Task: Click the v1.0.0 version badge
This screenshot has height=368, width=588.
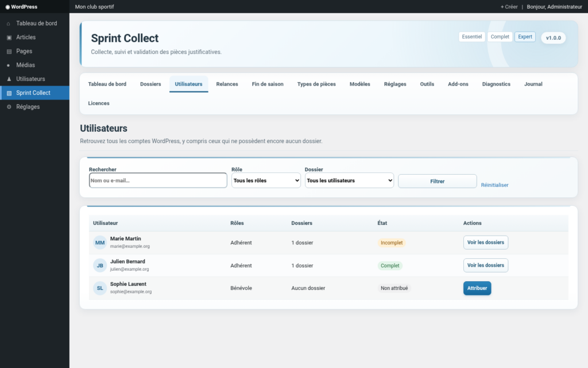Action: (553, 38)
